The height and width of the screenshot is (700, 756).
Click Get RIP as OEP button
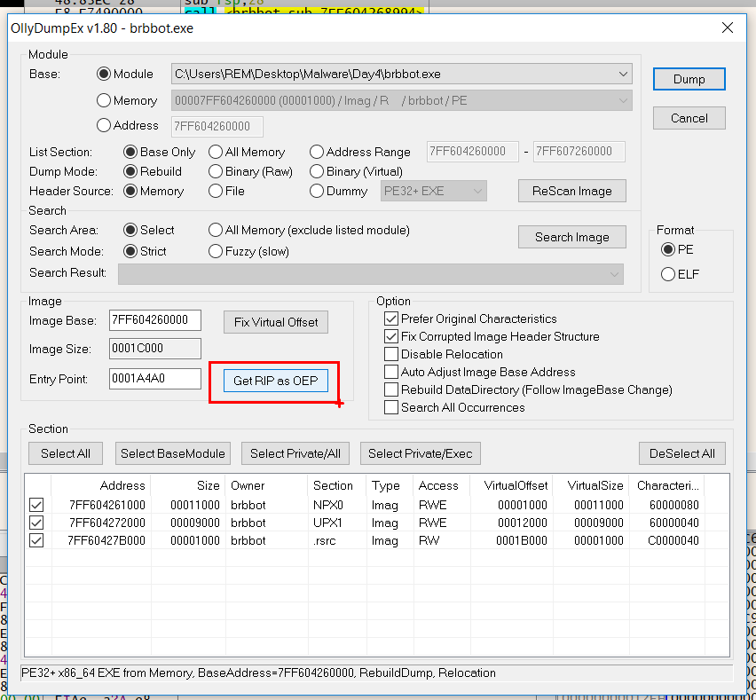point(275,381)
